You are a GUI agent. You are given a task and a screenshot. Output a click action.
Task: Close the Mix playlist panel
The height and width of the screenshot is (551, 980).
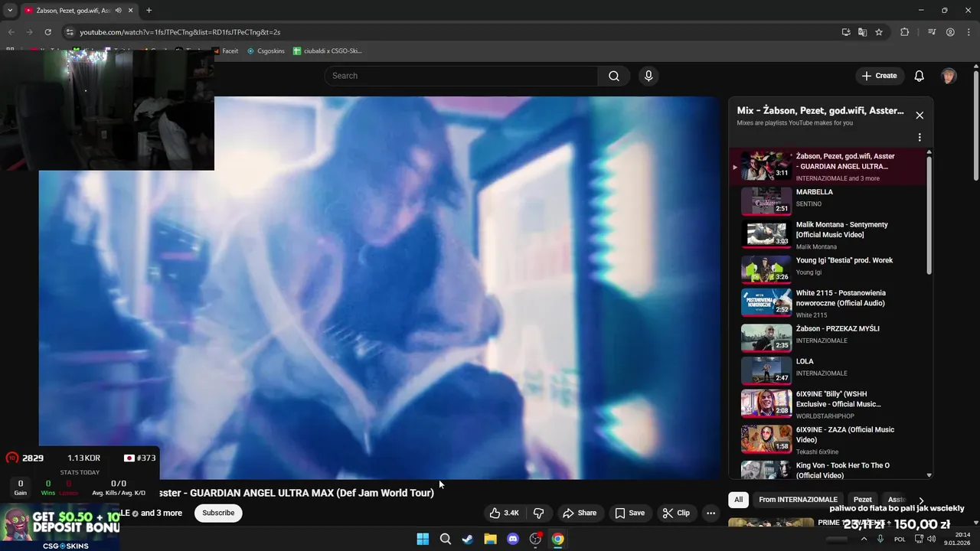920,116
